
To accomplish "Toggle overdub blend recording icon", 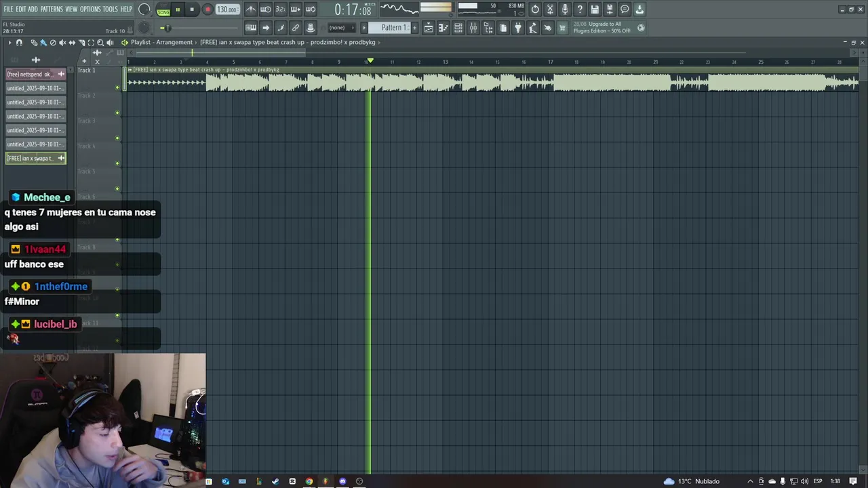I will pyautogui.click(x=296, y=9).
